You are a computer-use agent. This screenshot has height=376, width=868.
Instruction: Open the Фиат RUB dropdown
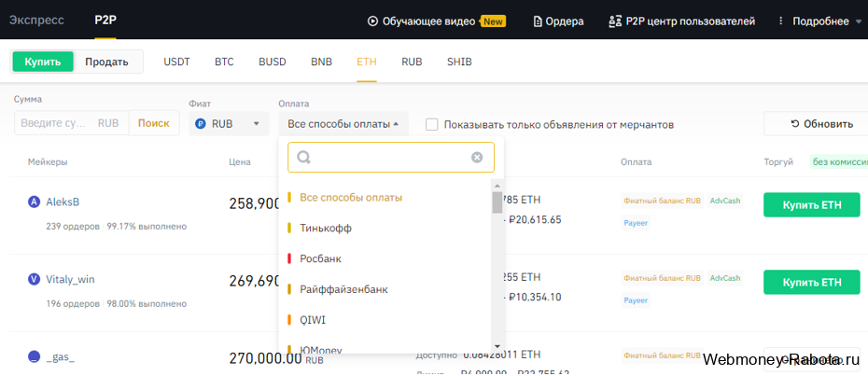tap(229, 123)
